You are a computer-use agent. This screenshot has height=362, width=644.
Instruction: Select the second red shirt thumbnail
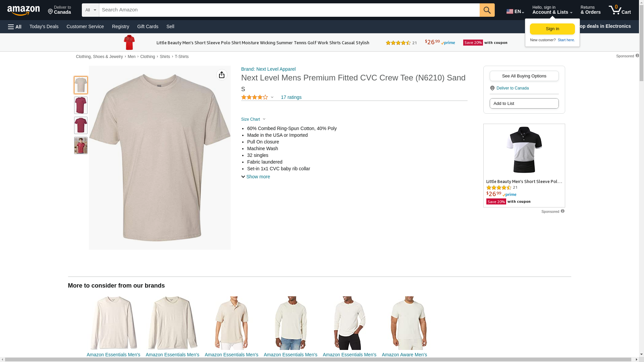click(81, 125)
